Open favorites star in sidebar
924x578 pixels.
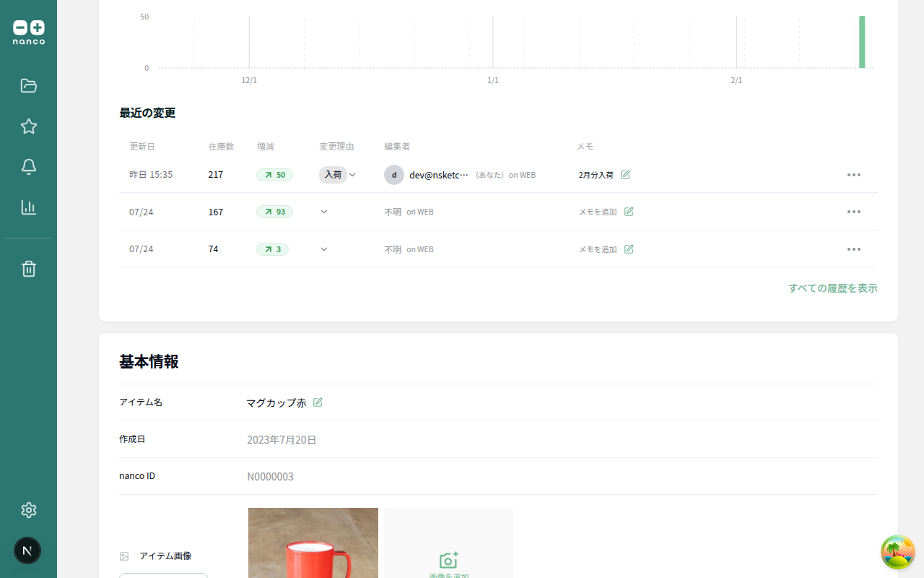click(x=29, y=126)
